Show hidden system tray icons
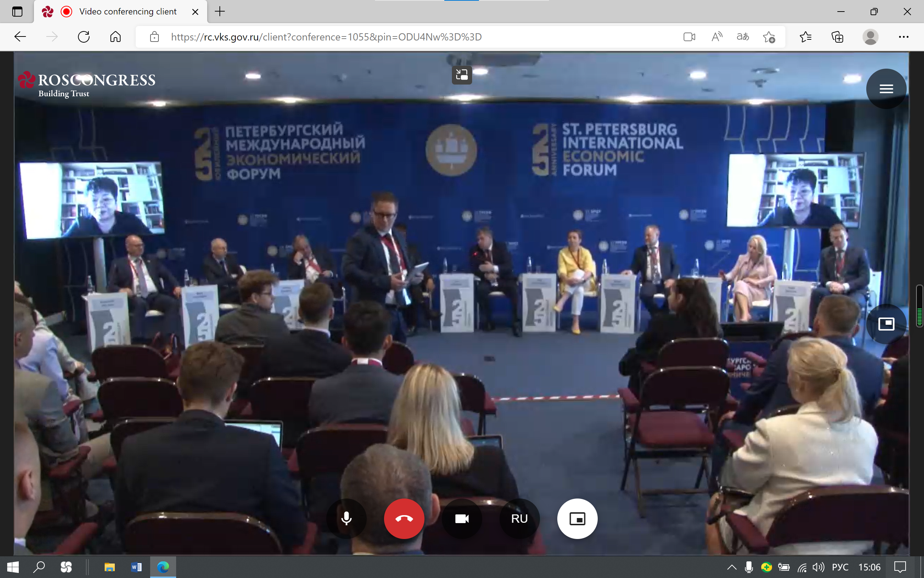This screenshot has height=578, width=924. [x=732, y=567]
